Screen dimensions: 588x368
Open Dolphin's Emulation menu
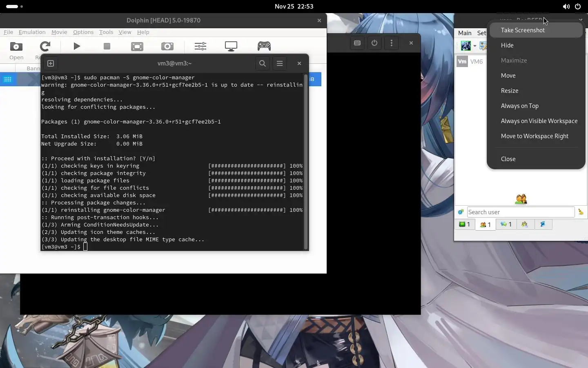(x=32, y=32)
